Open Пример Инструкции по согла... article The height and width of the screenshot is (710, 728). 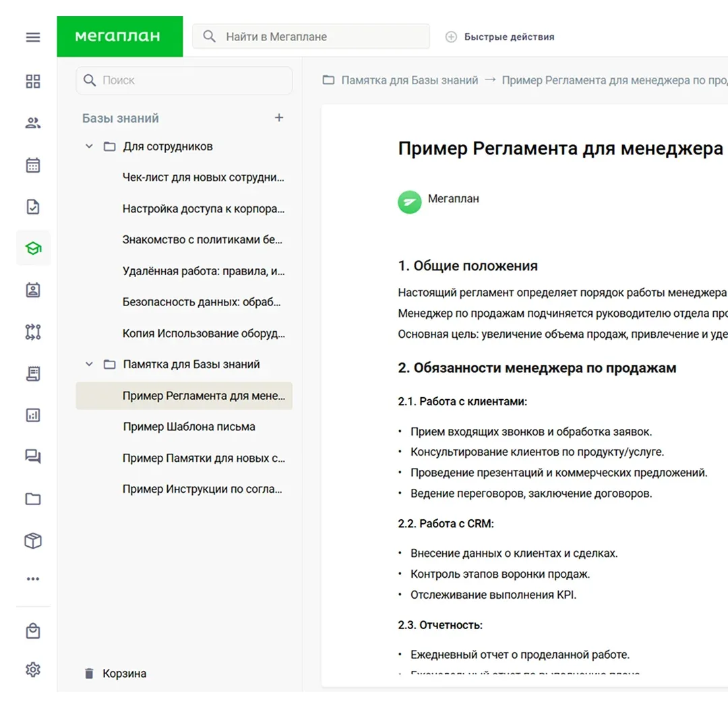point(202,489)
